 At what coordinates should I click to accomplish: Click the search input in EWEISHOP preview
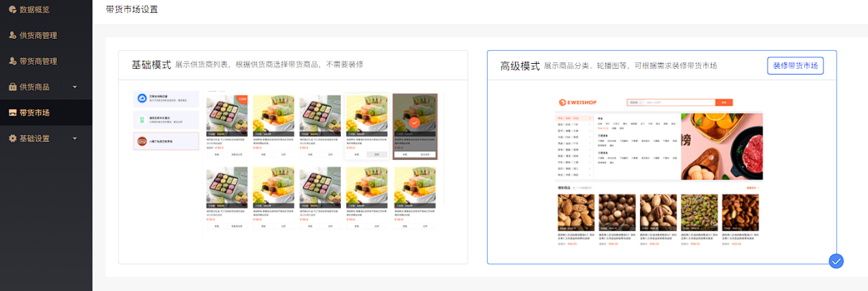(x=671, y=102)
